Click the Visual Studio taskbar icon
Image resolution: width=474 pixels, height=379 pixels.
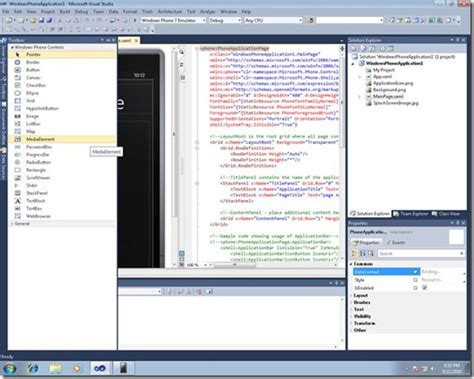click(100, 368)
